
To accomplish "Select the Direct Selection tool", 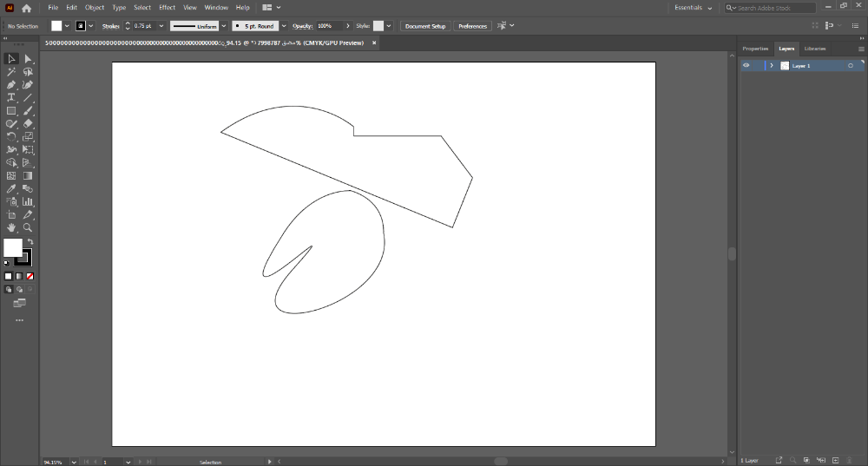I will pos(28,59).
